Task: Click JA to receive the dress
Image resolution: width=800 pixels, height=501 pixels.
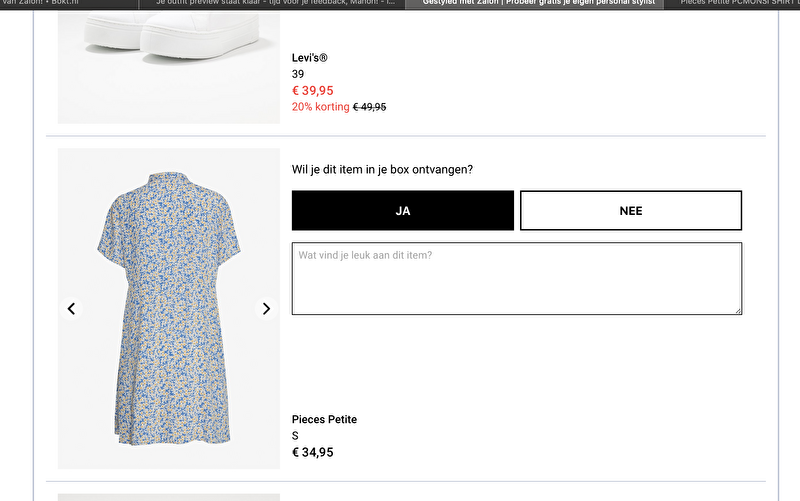Action: pyautogui.click(x=402, y=211)
